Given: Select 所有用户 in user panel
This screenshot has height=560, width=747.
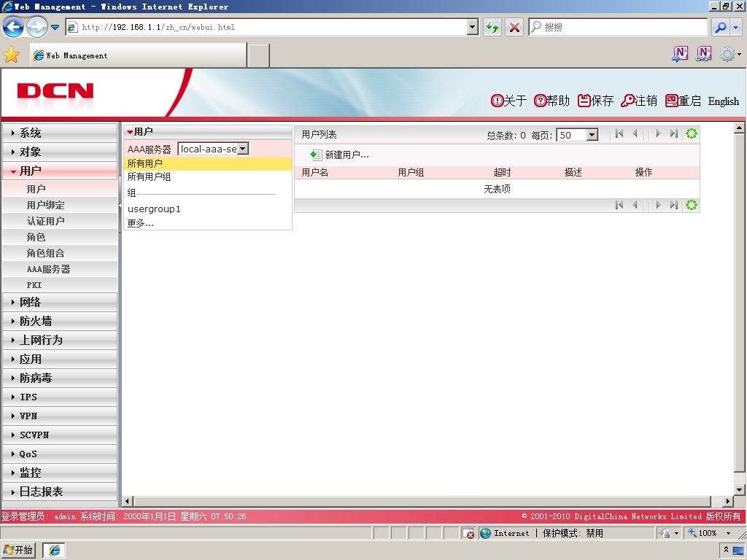Looking at the screenshot, I should (208, 164).
